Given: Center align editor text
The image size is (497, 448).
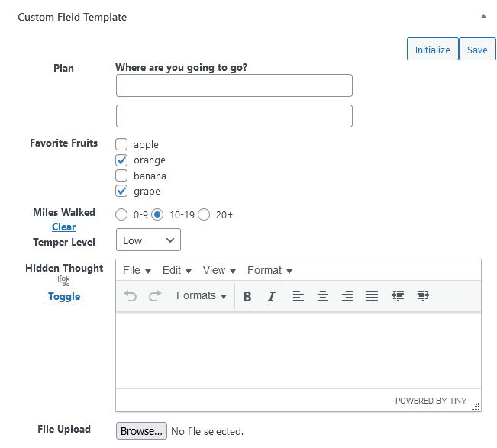Looking at the screenshot, I should tap(323, 296).
